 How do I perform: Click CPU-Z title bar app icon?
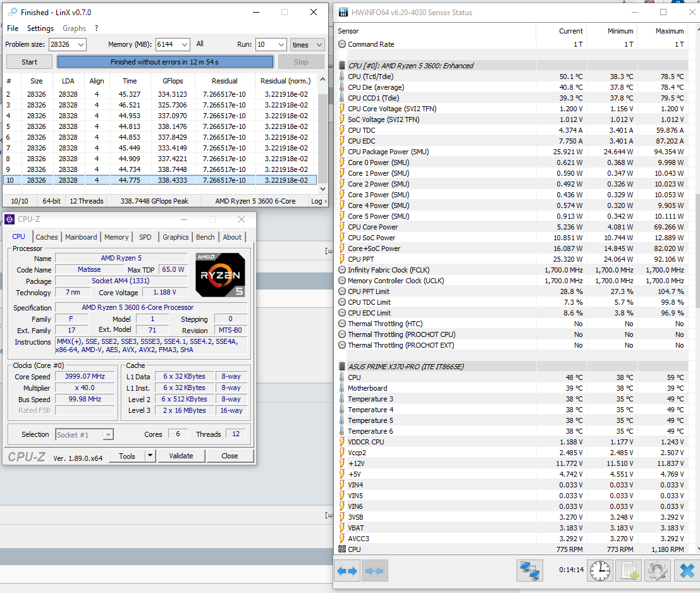9,219
